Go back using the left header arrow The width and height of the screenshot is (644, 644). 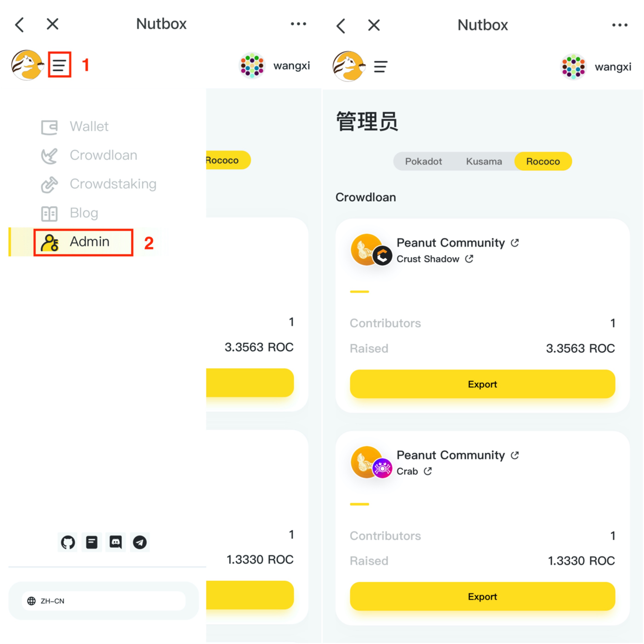pyautogui.click(x=20, y=25)
